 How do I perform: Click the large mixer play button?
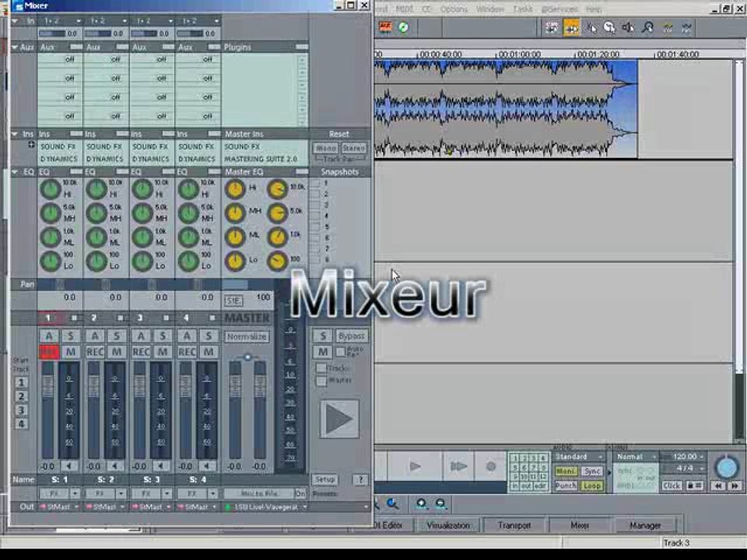339,419
